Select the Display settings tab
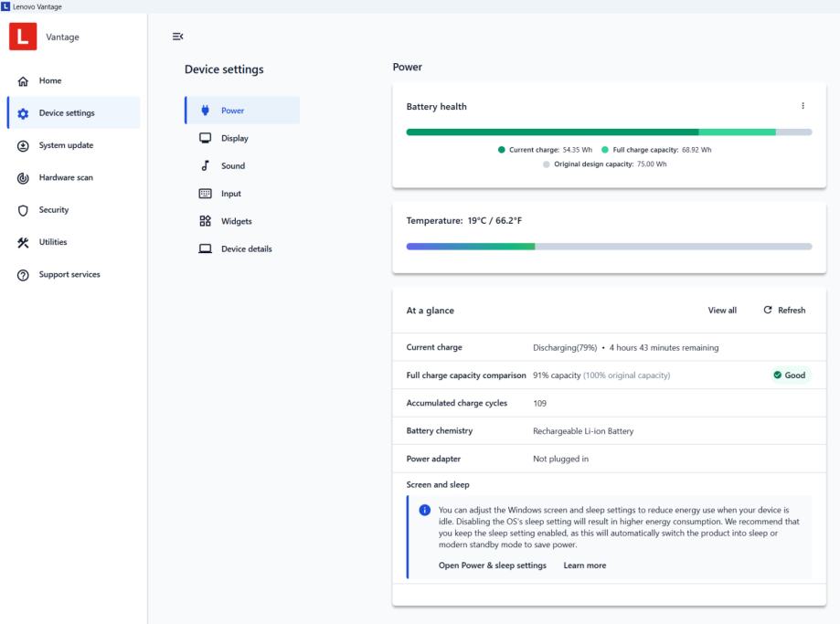Image resolution: width=840 pixels, height=624 pixels. pyautogui.click(x=234, y=138)
